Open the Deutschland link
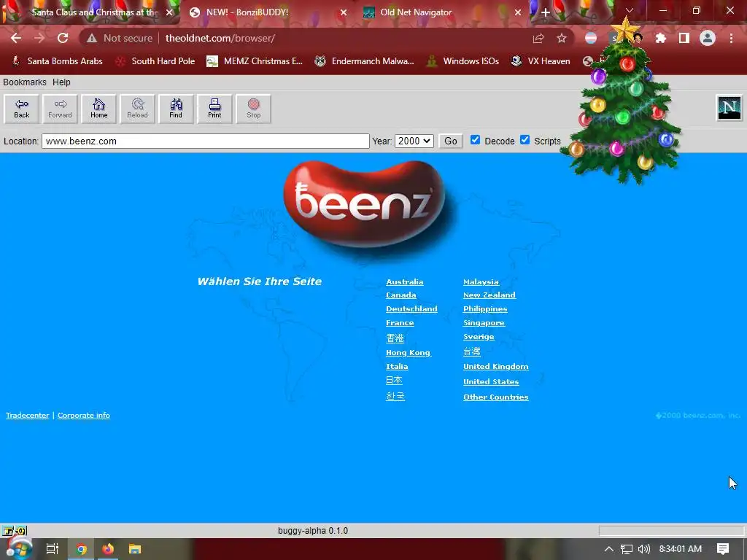This screenshot has height=560, width=747. (411, 308)
